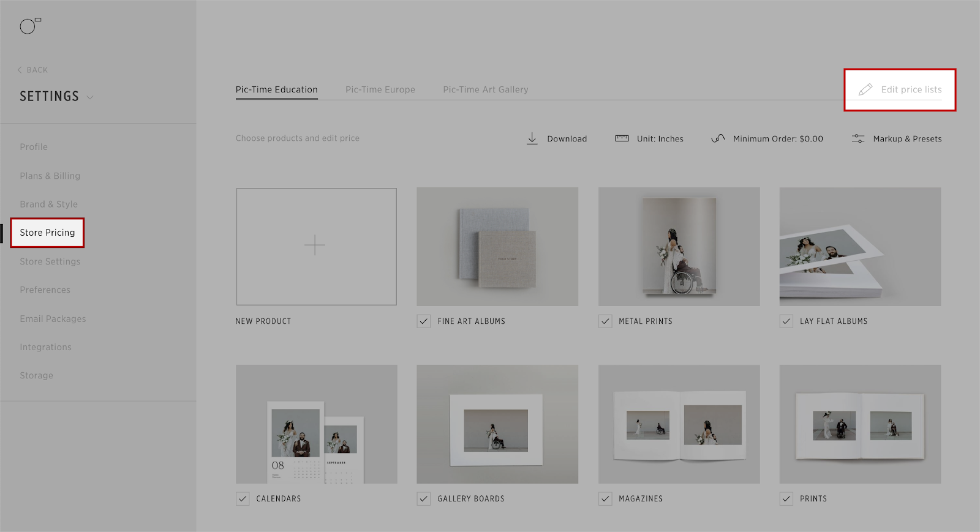The image size is (980, 532).
Task: Switch to Pic-Time Art Gallery tab
Action: click(486, 89)
